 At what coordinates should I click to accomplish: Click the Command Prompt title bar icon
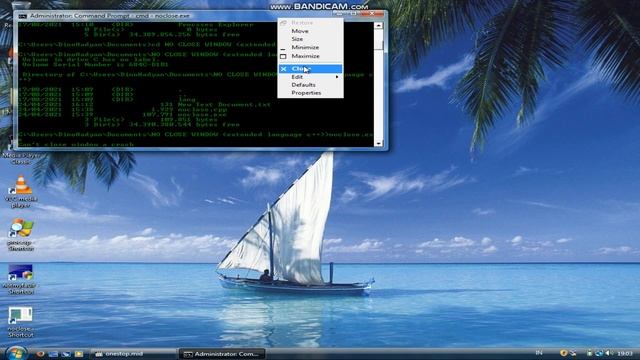tap(22, 16)
